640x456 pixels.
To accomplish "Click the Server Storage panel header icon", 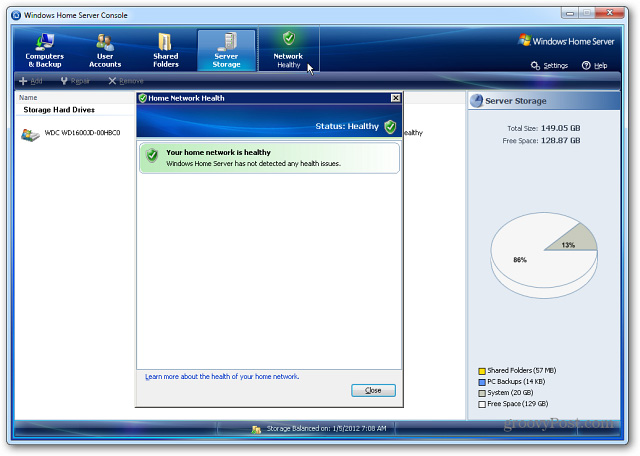I will 476,101.
